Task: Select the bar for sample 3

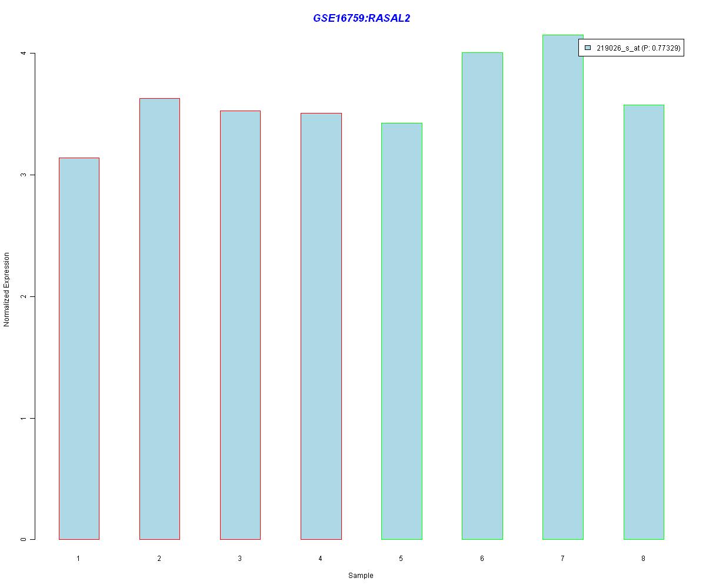Action: pos(240,325)
